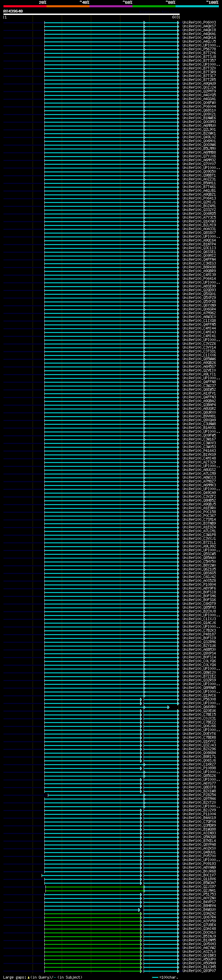Select the UniRef100_B7T3Z0 label
Viewport: 222px width, 980px height.
click(199, 68)
